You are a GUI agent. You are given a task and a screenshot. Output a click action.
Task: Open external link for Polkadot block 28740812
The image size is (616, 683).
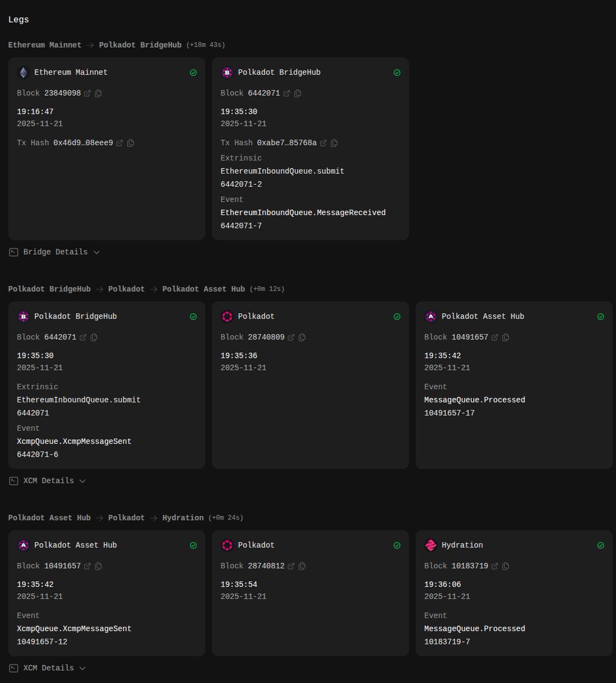291,566
